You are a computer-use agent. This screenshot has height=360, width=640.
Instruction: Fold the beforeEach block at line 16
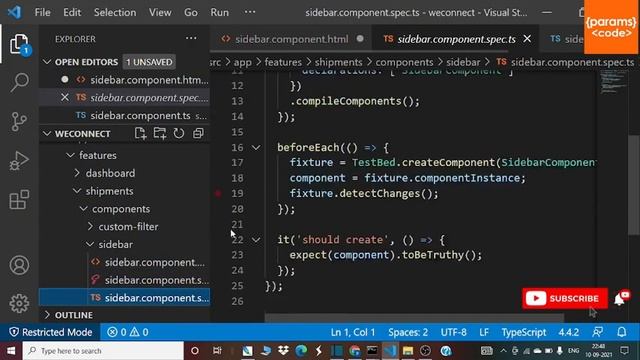(x=256, y=147)
